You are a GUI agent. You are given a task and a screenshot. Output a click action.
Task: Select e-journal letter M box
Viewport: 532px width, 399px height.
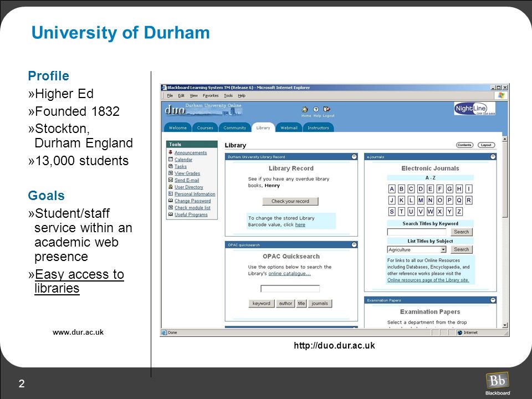click(421, 200)
